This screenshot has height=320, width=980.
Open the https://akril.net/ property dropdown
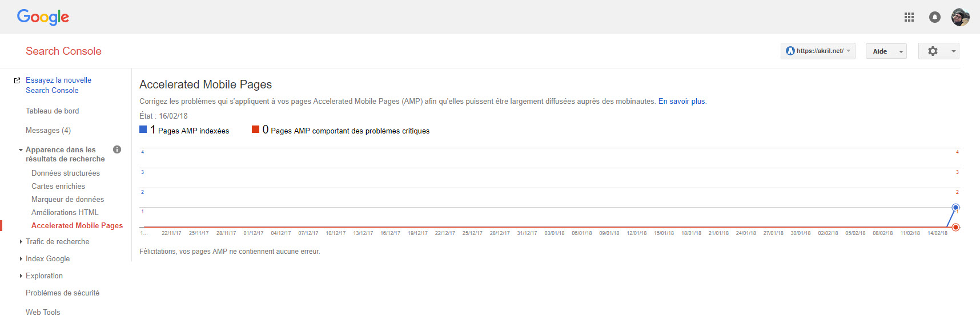point(818,51)
